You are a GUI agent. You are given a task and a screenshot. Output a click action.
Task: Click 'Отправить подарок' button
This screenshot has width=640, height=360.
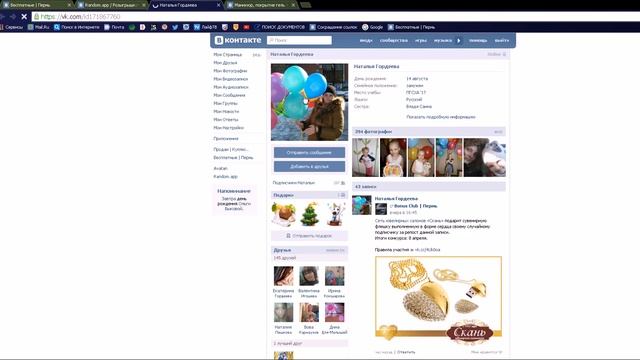tap(309, 236)
